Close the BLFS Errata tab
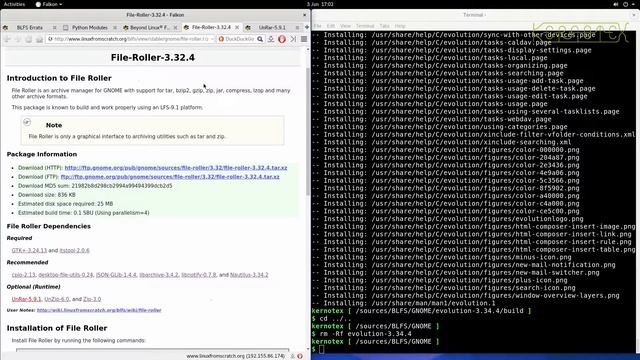Viewport: 640px width, 360px height. pos(55,27)
